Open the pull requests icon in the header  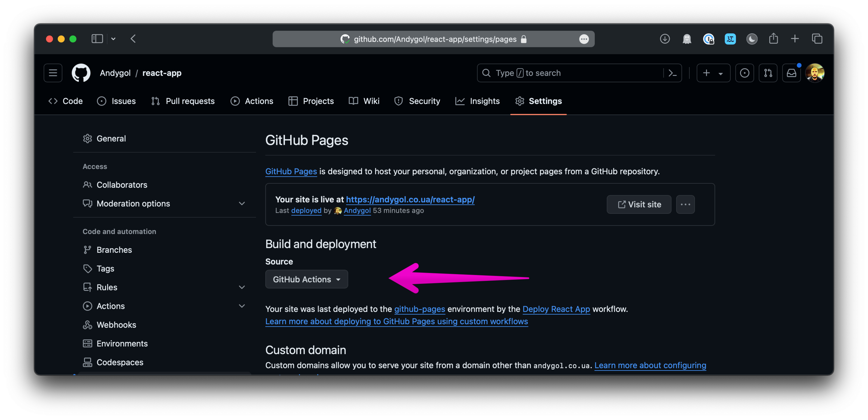tap(768, 73)
